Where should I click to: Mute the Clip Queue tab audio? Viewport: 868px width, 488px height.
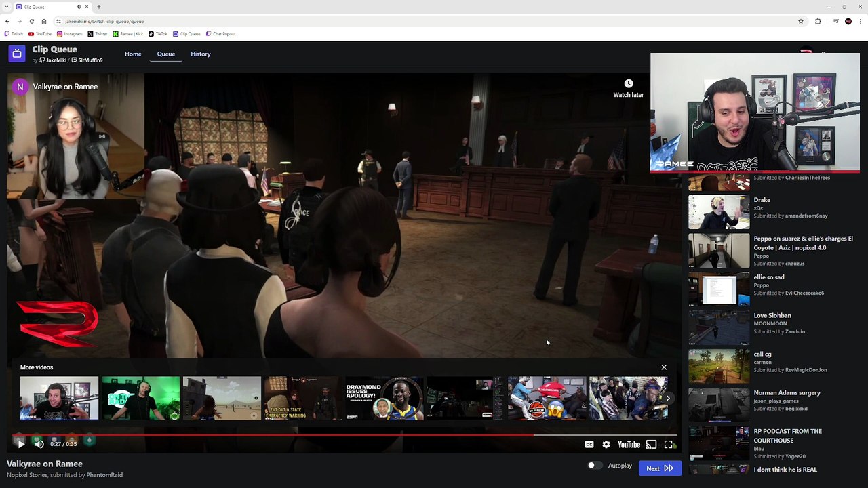[79, 7]
